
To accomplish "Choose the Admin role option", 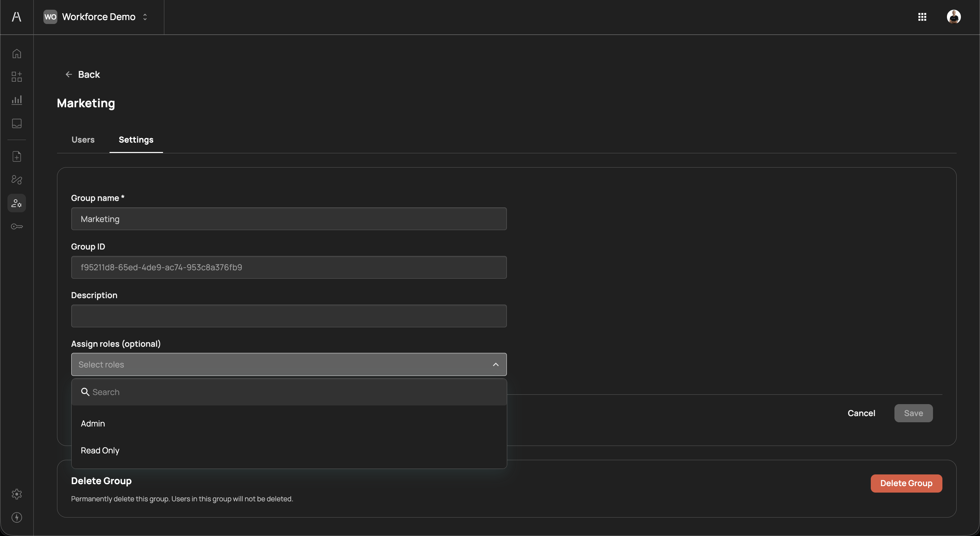I will point(93,424).
